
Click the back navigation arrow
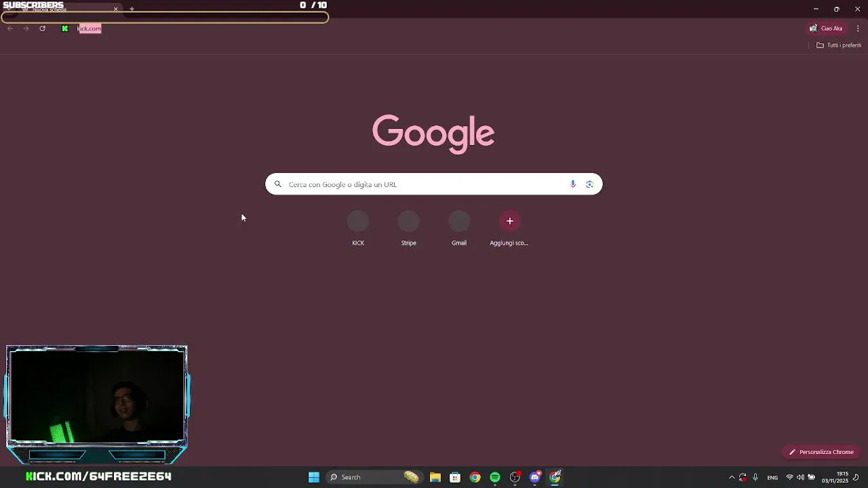(x=10, y=28)
